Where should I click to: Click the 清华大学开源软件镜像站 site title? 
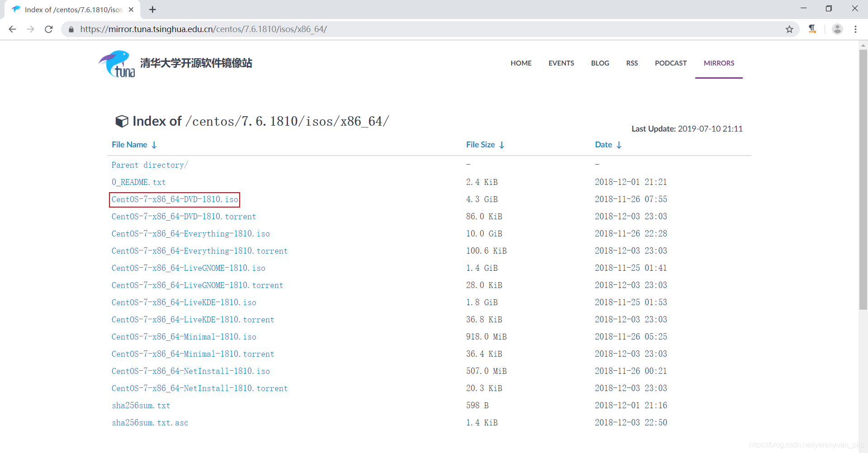(196, 63)
